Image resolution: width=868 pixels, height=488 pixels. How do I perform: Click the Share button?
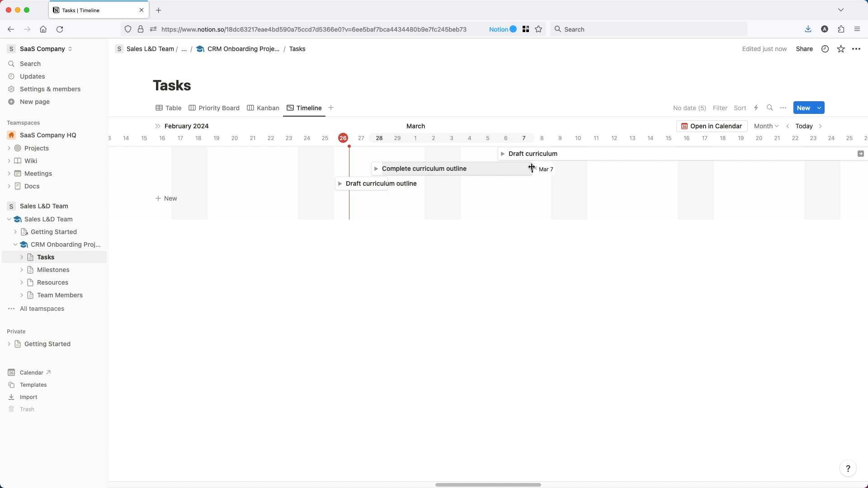(804, 49)
